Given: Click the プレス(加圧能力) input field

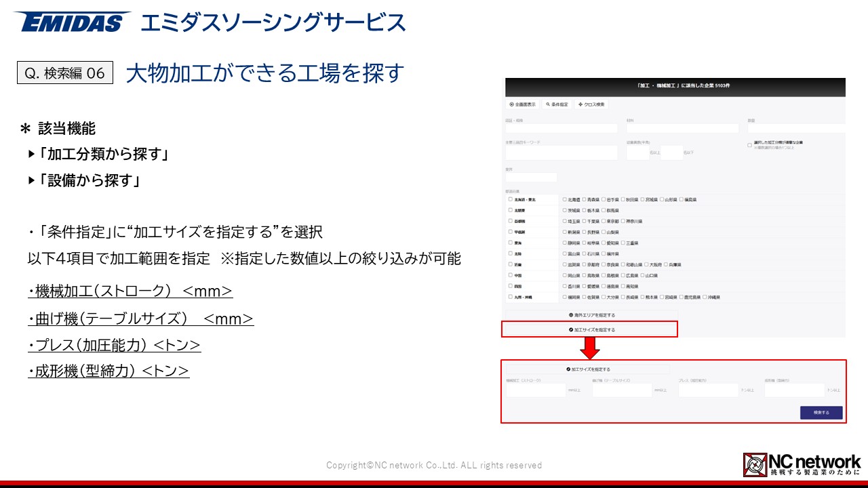Looking at the screenshot, I should [x=708, y=390].
